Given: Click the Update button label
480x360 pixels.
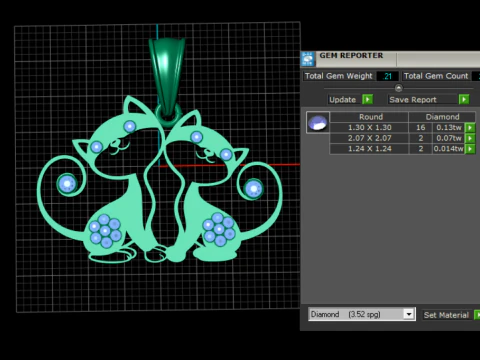Looking at the screenshot, I should point(342,100).
